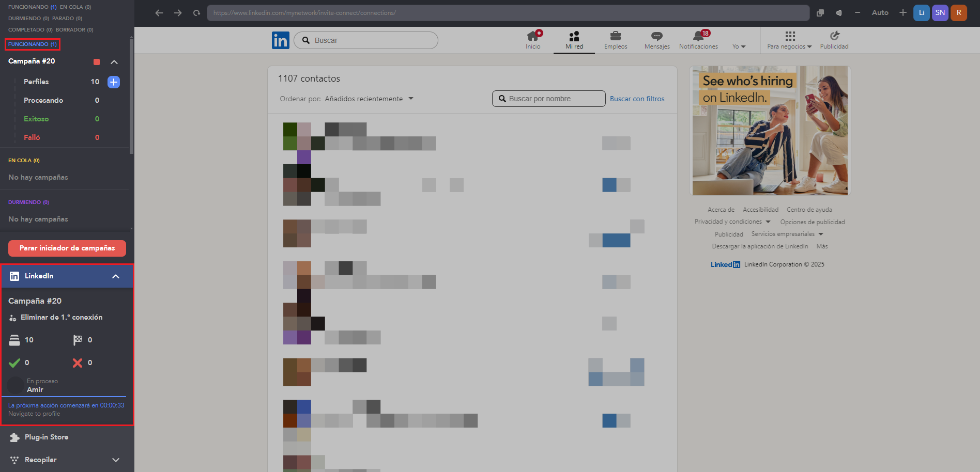
Task: Open the Notificaciones bell icon
Action: (x=698, y=36)
